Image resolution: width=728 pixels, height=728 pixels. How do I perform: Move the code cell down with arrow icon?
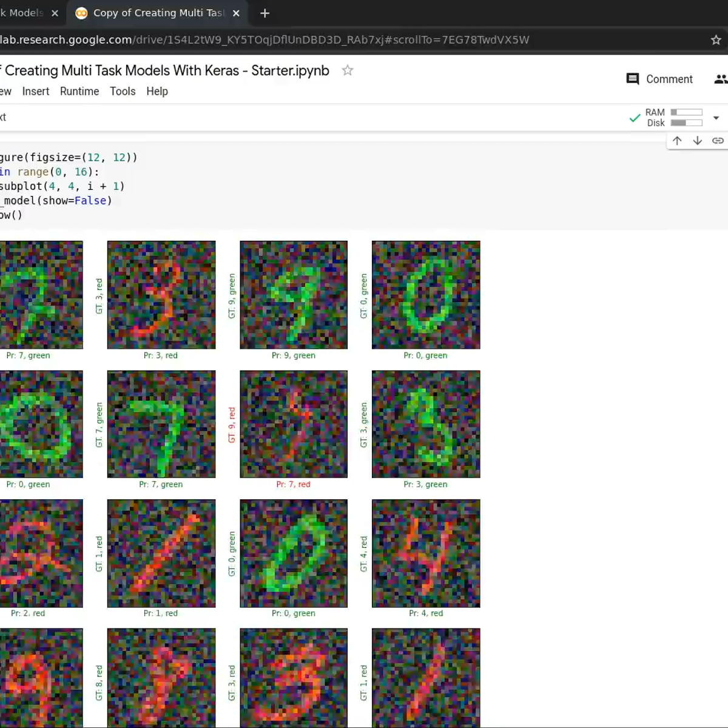(x=698, y=140)
